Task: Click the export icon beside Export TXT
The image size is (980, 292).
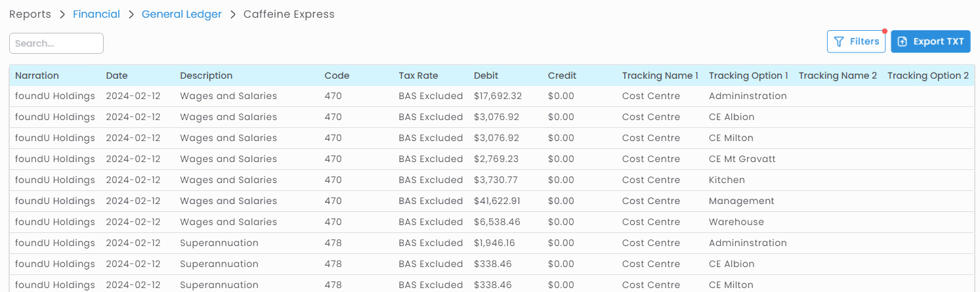Action: [903, 41]
